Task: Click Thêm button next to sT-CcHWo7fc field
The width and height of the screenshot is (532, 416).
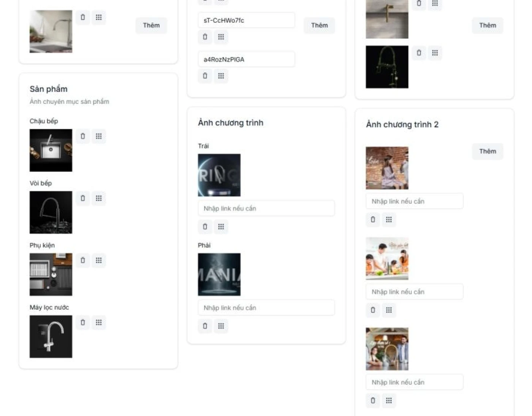Action: (x=319, y=25)
